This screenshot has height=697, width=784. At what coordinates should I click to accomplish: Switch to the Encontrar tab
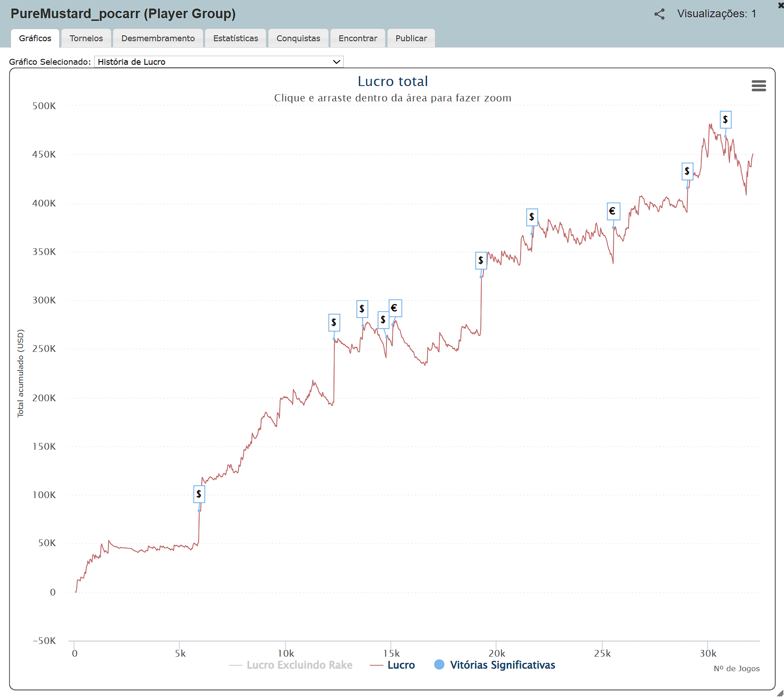[358, 38]
